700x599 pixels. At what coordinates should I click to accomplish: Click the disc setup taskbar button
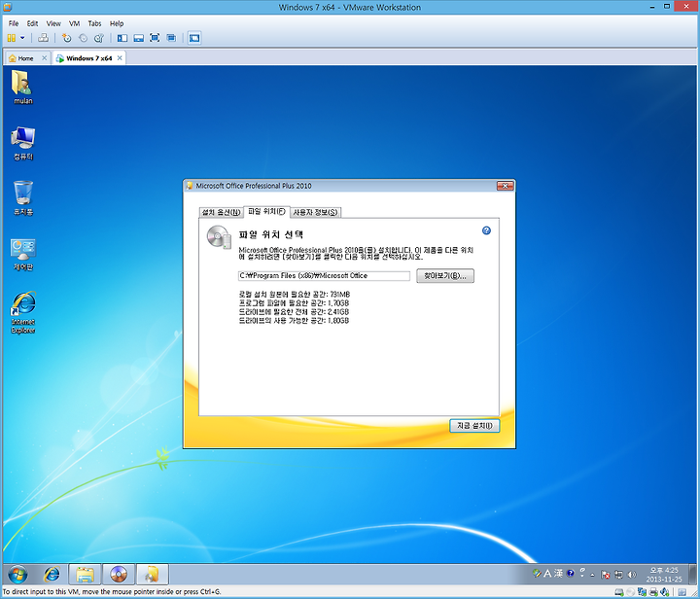coord(119,574)
